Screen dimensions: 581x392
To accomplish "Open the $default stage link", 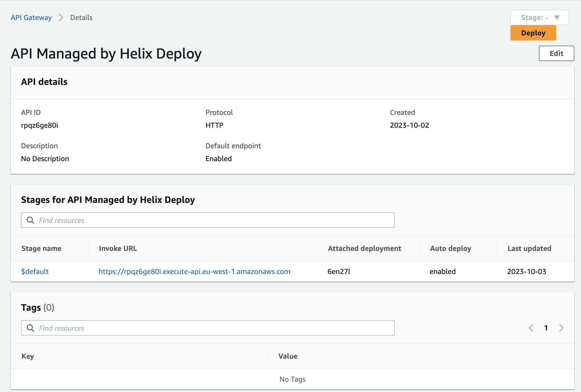I will tap(35, 271).
